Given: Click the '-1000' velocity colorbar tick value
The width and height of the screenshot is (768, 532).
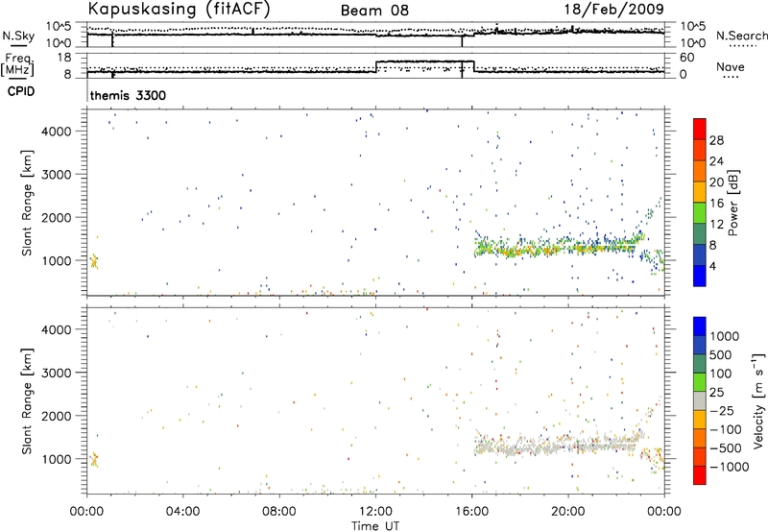Looking at the screenshot, I should click(730, 467).
